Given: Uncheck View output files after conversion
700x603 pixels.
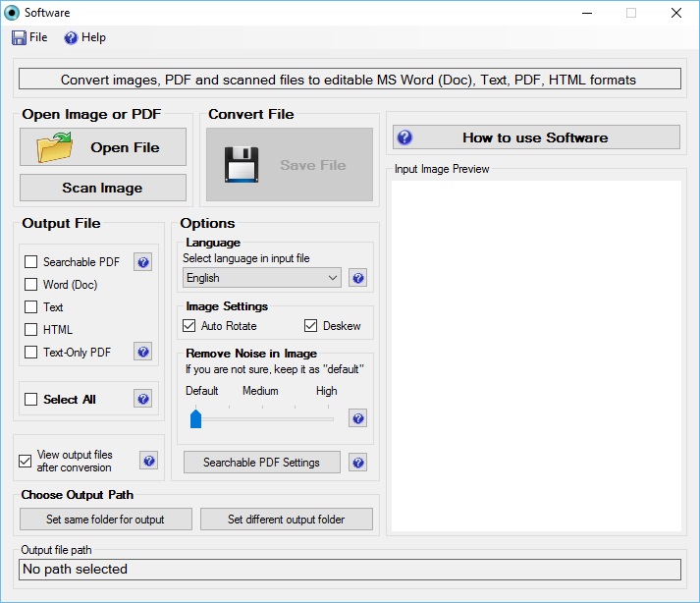Looking at the screenshot, I should click(25, 461).
